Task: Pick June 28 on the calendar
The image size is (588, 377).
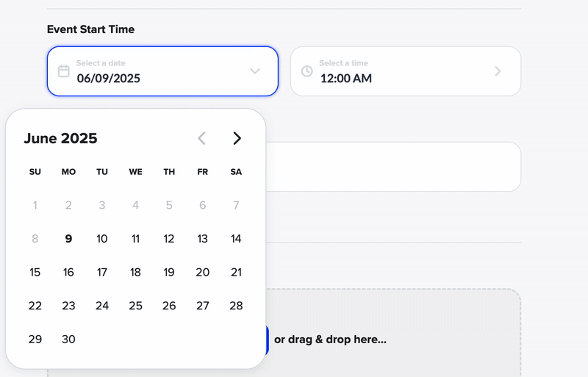Action: [x=236, y=306]
